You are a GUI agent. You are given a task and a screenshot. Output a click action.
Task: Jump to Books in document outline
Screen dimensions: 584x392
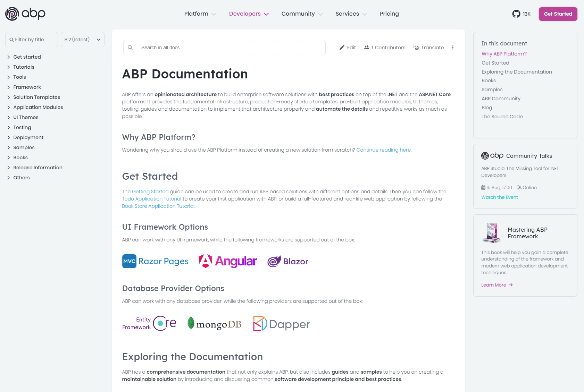point(489,80)
